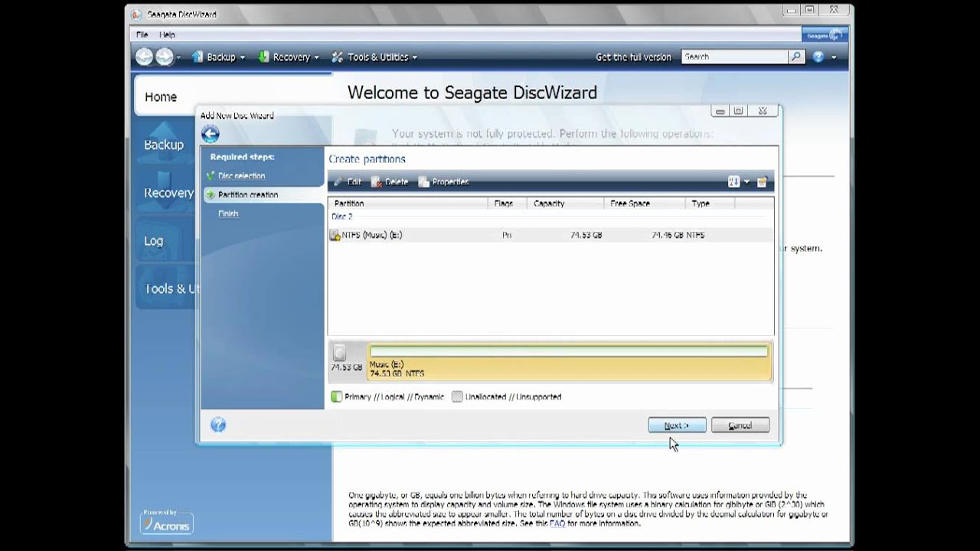Click the blue help icon in main toolbar
The height and width of the screenshot is (551, 980).
point(818,57)
